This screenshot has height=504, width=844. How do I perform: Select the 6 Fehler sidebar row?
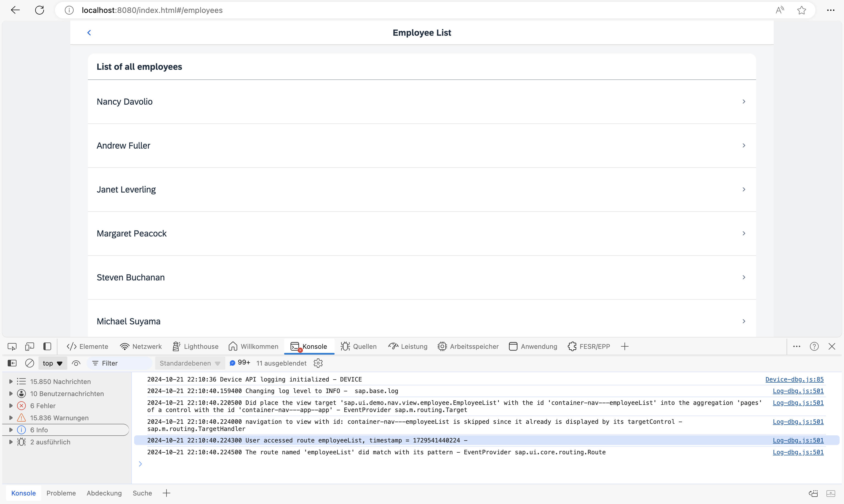click(66, 405)
